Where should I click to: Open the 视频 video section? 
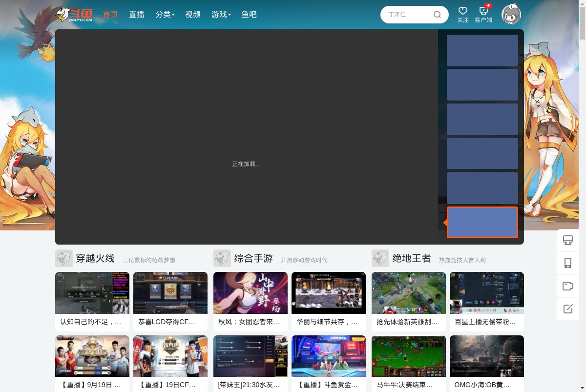click(193, 15)
